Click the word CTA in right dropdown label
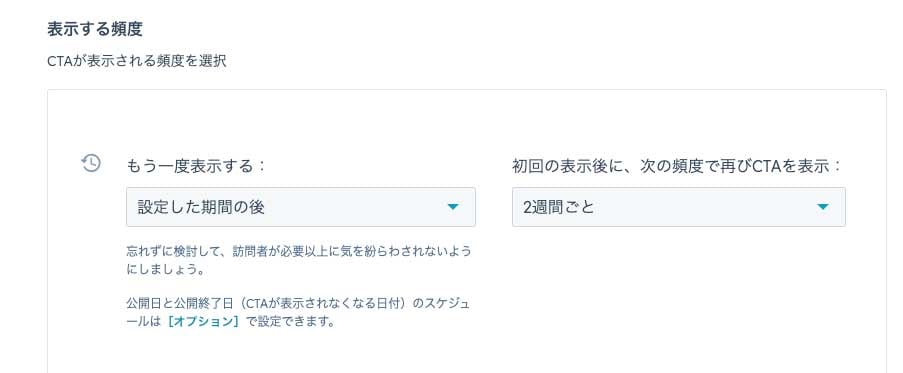This screenshot has width=903, height=373. click(x=764, y=166)
